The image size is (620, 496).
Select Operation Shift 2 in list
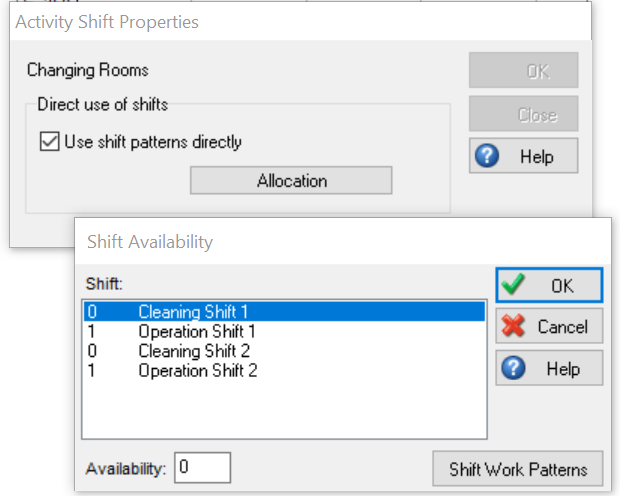coord(284,371)
